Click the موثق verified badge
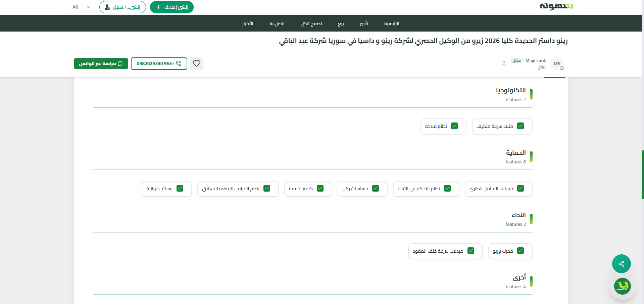Image resolution: width=644 pixels, height=304 pixels. tap(516, 60)
